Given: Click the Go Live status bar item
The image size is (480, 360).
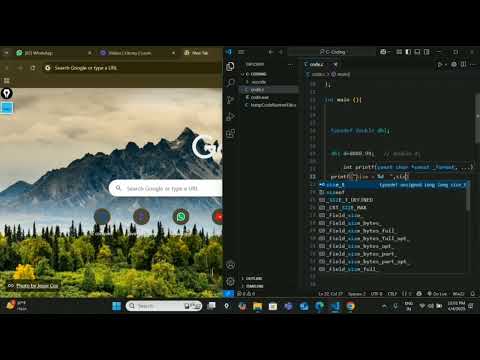Looking at the screenshot, I should point(437,294).
